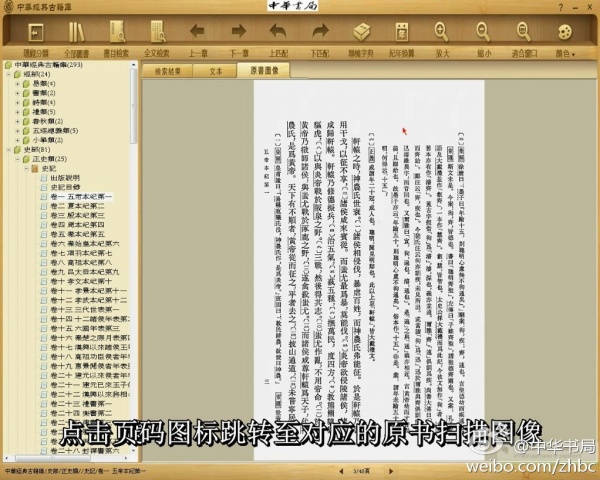This screenshot has height=480, width=600.
Task: Go to next chapter with 下一章 arrow
Action: pos(239,31)
